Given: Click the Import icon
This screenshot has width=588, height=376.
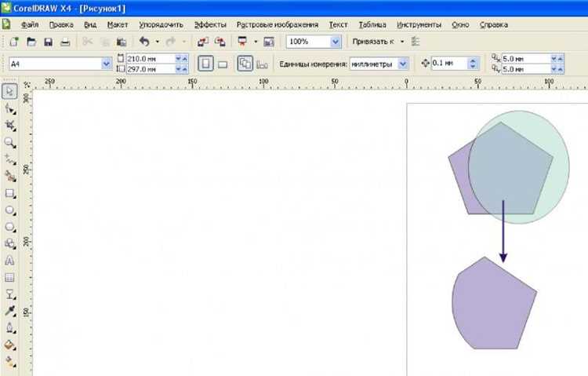Looking at the screenshot, I should [203, 42].
